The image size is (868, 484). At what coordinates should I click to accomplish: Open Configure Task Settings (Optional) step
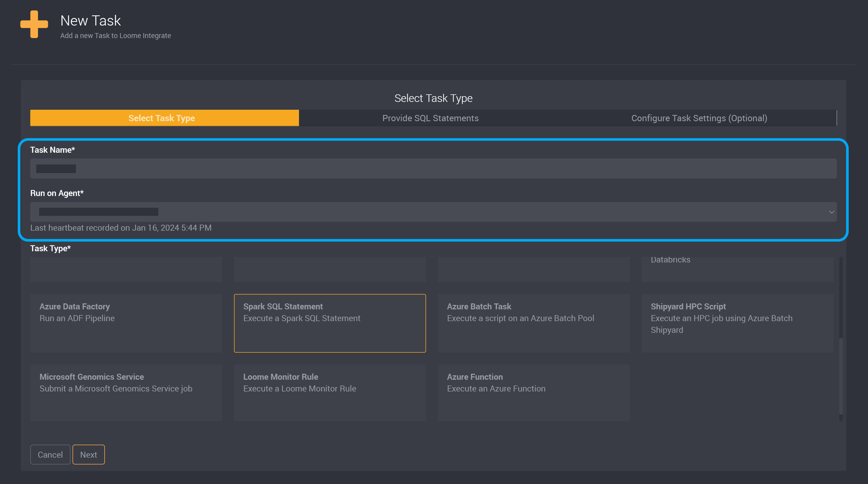point(699,118)
